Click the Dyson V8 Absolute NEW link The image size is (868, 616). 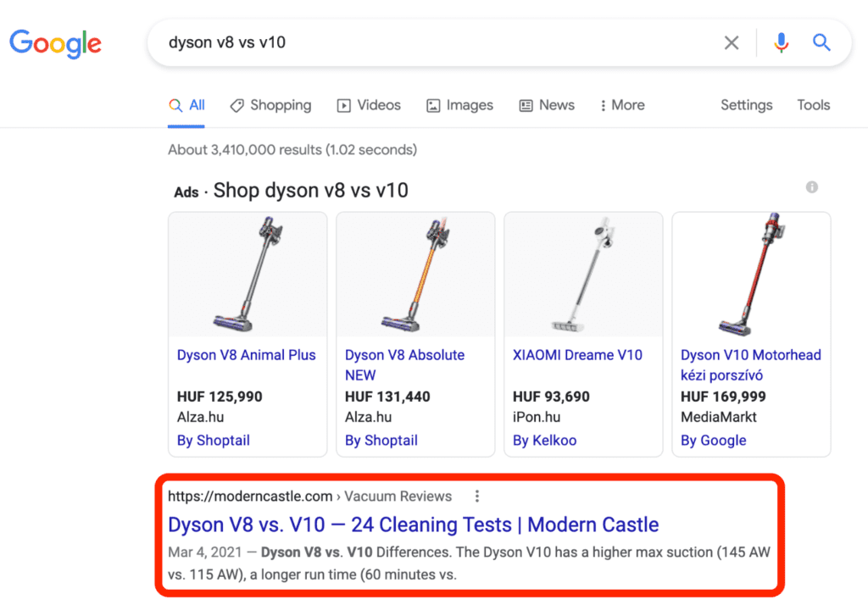click(x=404, y=364)
